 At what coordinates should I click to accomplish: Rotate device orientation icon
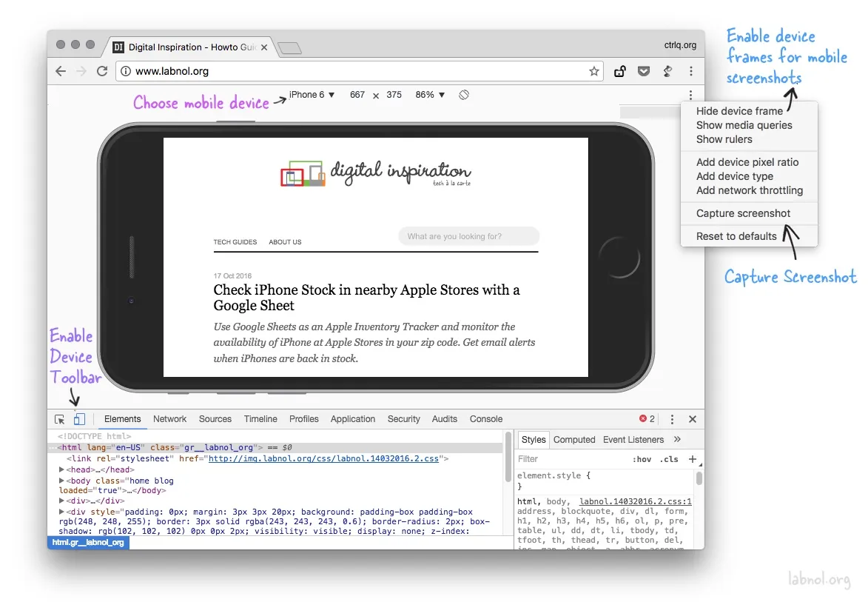tap(464, 95)
